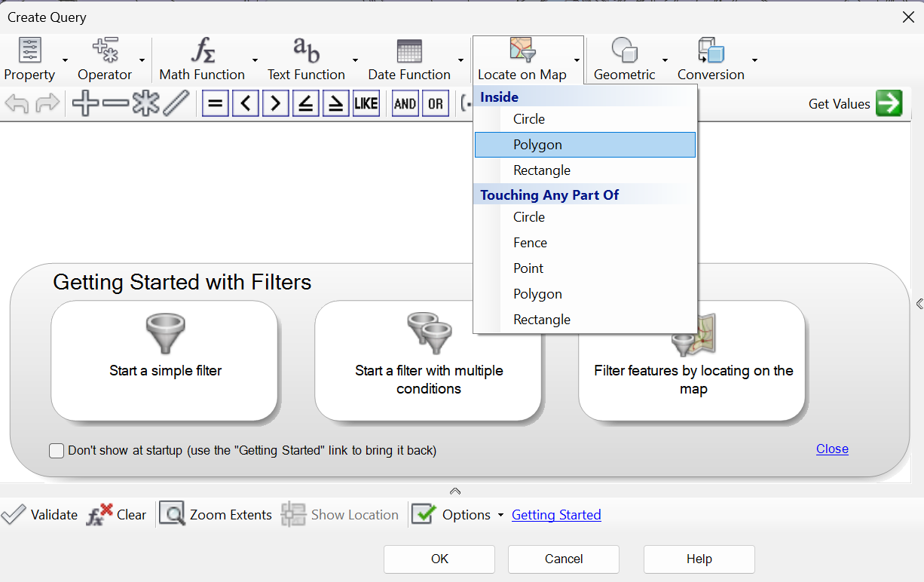This screenshot has width=924, height=582.
Task: Insert the greater-than-or-equal operator
Action: pos(336,103)
